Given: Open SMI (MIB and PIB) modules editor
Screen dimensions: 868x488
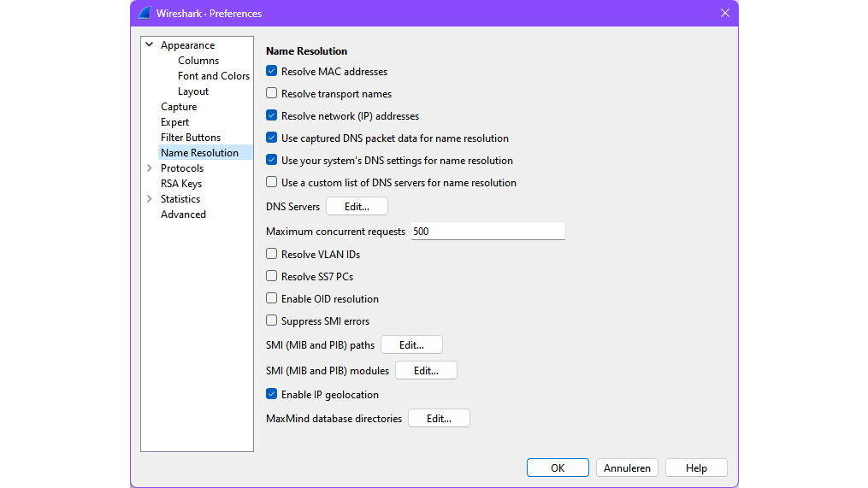Looking at the screenshot, I should click(426, 371).
